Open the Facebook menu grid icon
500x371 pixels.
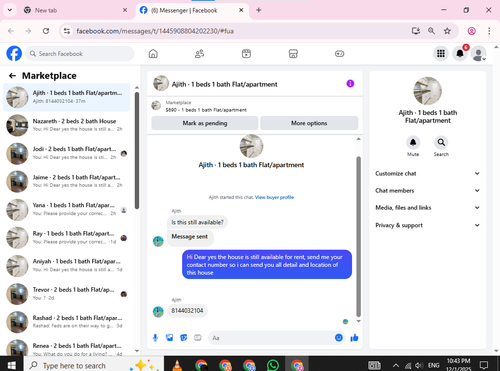[x=441, y=53]
